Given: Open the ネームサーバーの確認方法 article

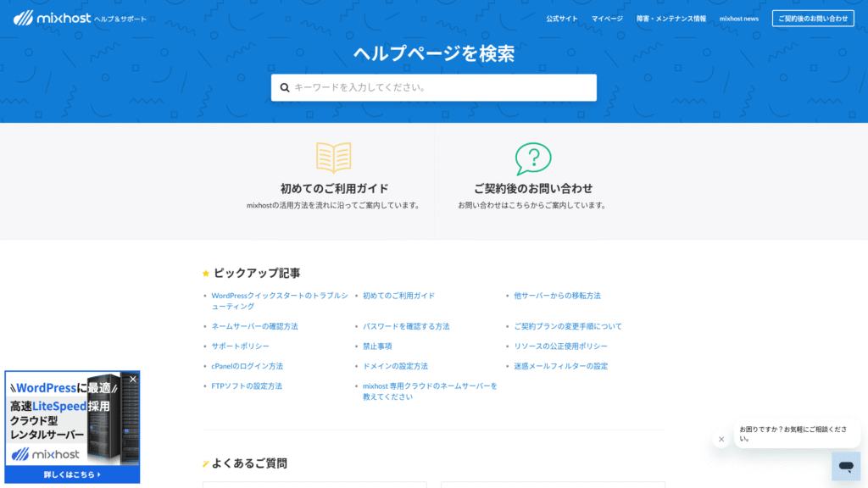Looking at the screenshot, I should tap(254, 326).
